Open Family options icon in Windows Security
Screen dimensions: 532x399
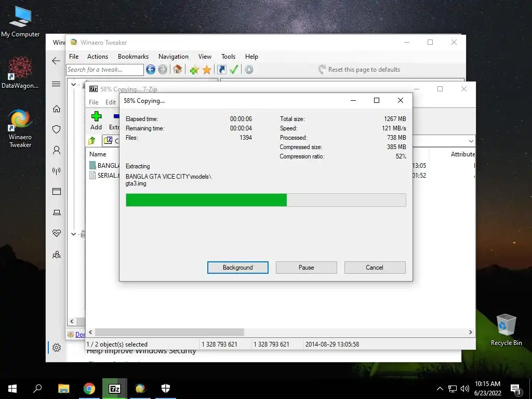coord(57,255)
